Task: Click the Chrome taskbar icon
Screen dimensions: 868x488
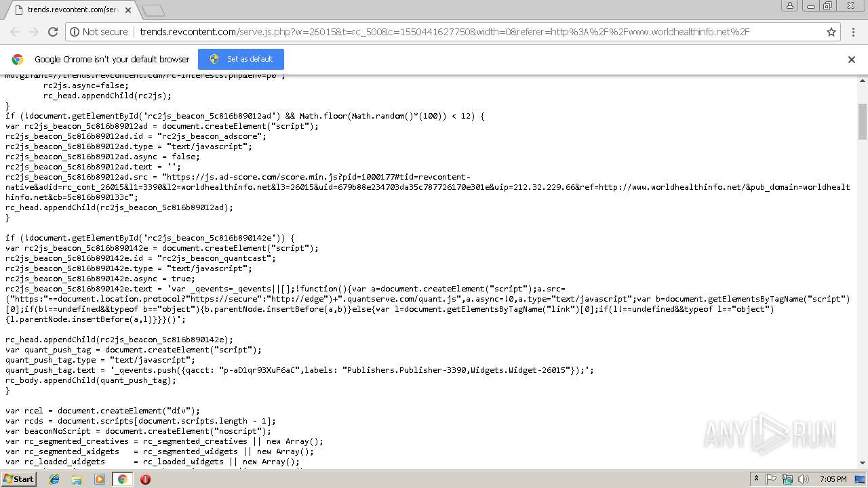Action: (123, 479)
